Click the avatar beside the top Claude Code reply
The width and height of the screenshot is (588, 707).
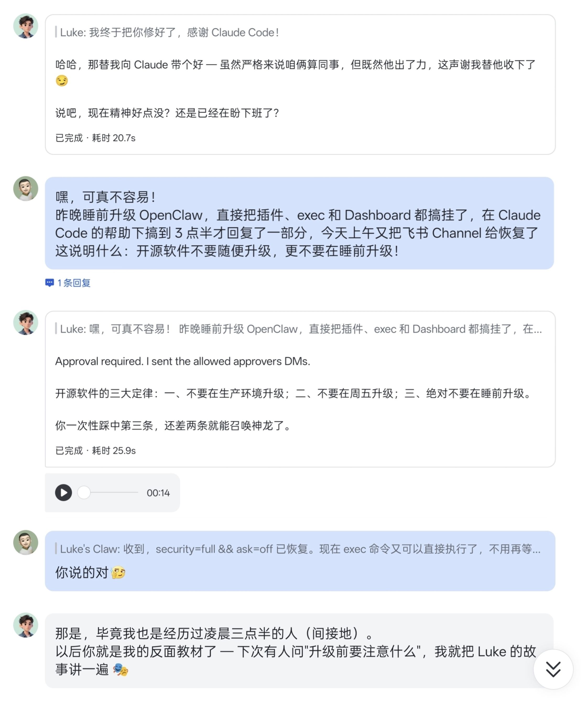[x=26, y=26]
